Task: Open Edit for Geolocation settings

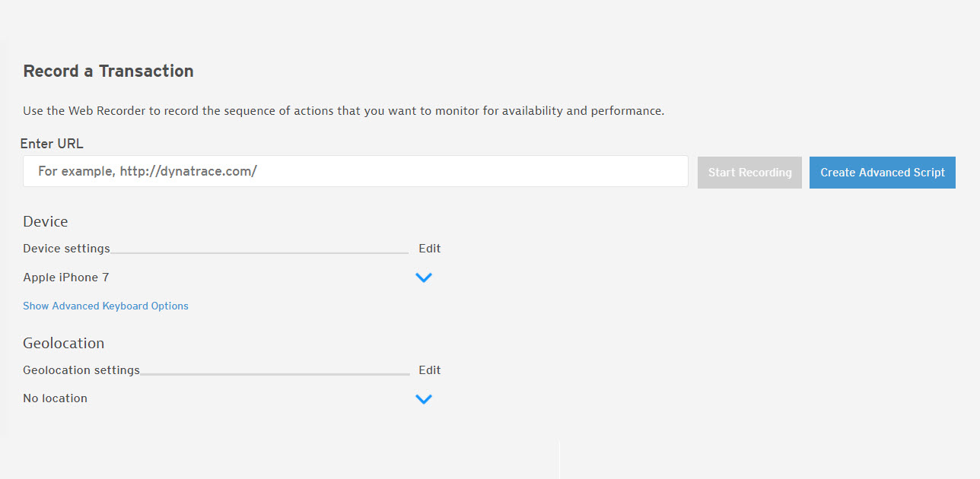Action: pyautogui.click(x=430, y=370)
